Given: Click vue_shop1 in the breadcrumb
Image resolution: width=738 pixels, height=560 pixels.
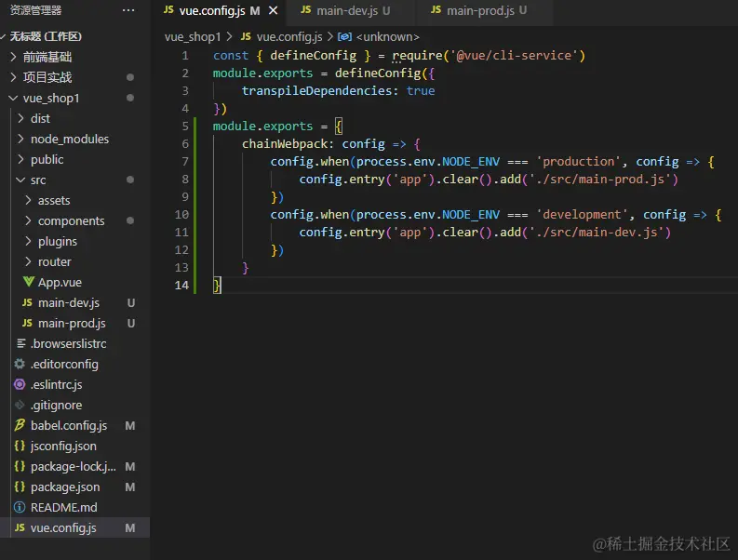Looking at the screenshot, I should click(x=193, y=36).
